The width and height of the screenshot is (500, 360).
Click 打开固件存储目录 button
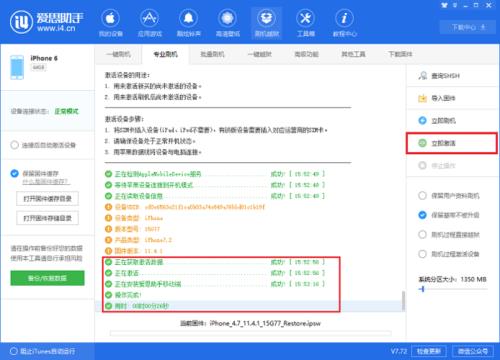click(47, 218)
